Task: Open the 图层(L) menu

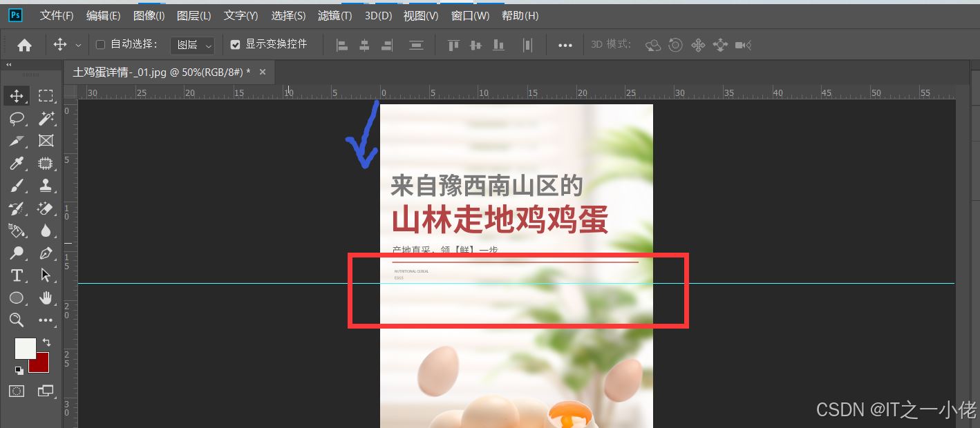Action: [x=194, y=15]
